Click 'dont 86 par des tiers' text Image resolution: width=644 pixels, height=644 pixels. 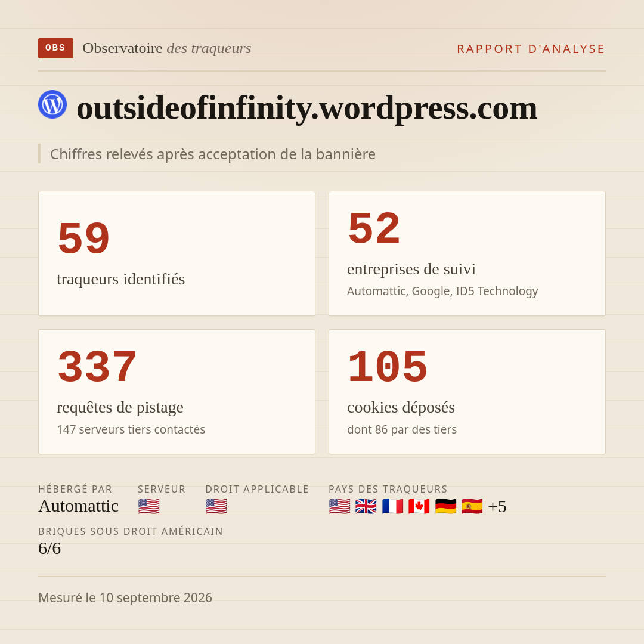click(x=402, y=429)
